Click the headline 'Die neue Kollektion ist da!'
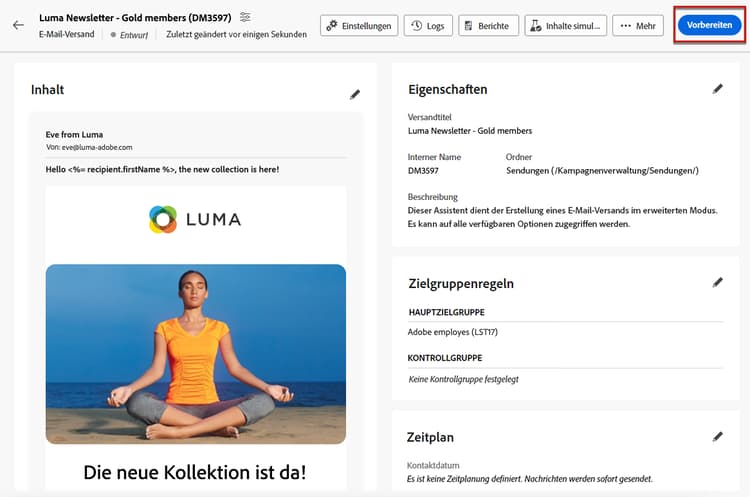Screen dimensions: 750x497 pos(195,473)
